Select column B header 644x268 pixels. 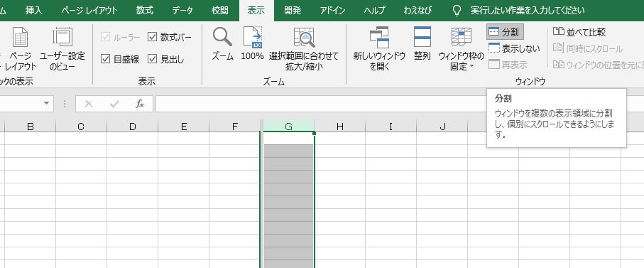30,127
